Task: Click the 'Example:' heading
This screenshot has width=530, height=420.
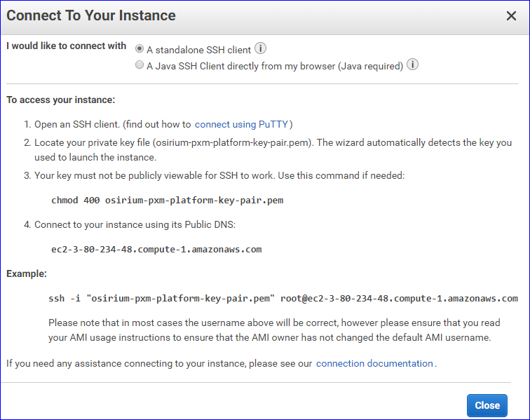Action: pyautogui.click(x=27, y=273)
